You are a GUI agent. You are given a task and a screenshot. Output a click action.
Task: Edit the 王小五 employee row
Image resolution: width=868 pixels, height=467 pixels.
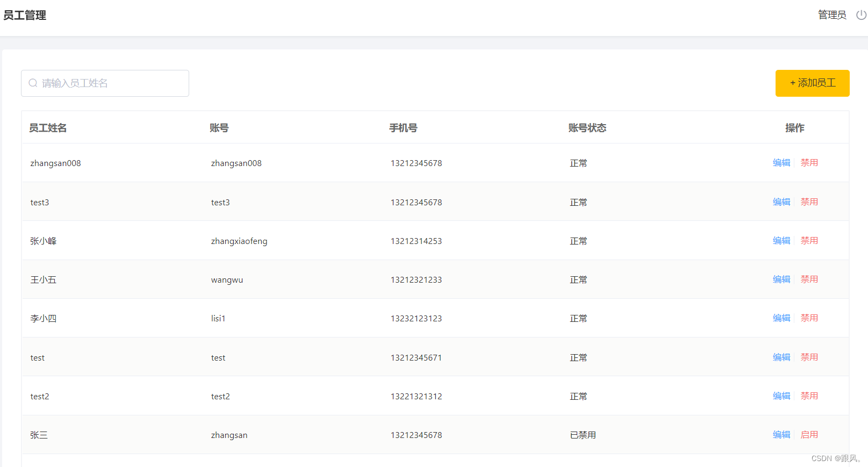click(x=781, y=279)
